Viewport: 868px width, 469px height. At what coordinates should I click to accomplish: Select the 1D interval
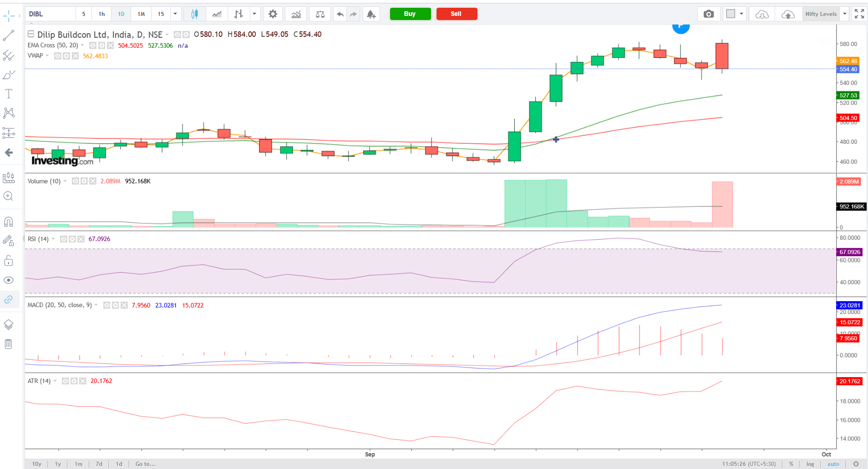tap(121, 14)
